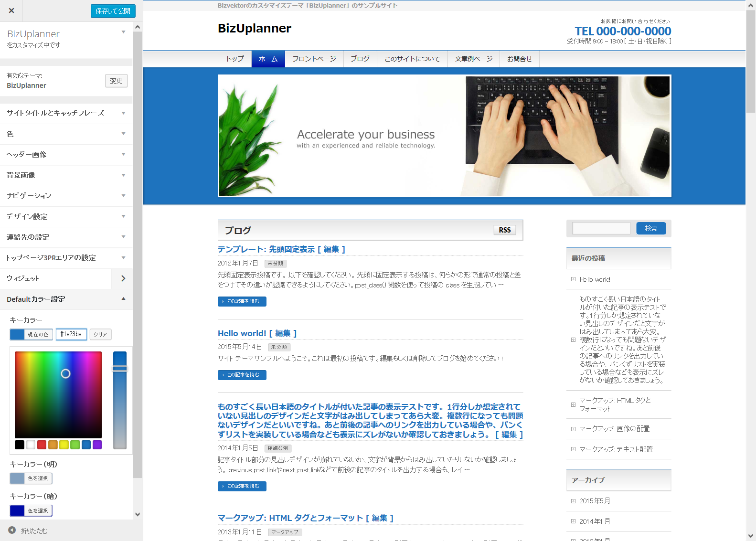Click the RSS badge in the blog header
This screenshot has width=756, height=541.
click(504, 230)
